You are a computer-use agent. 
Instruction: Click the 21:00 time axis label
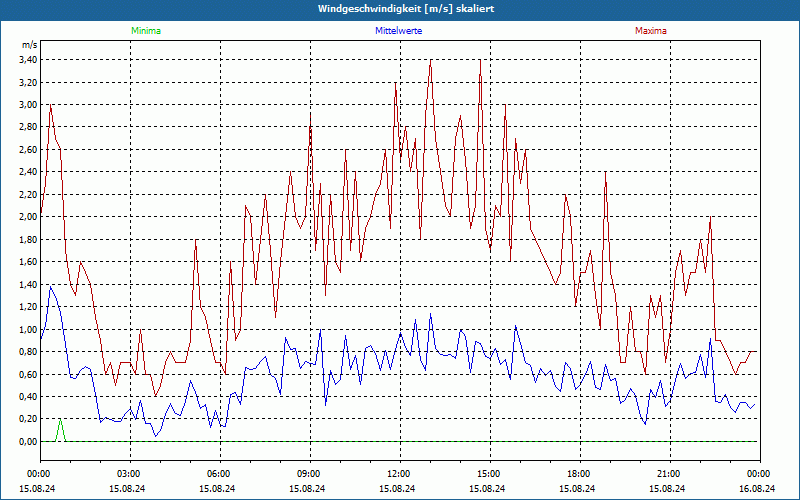point(670,474)
